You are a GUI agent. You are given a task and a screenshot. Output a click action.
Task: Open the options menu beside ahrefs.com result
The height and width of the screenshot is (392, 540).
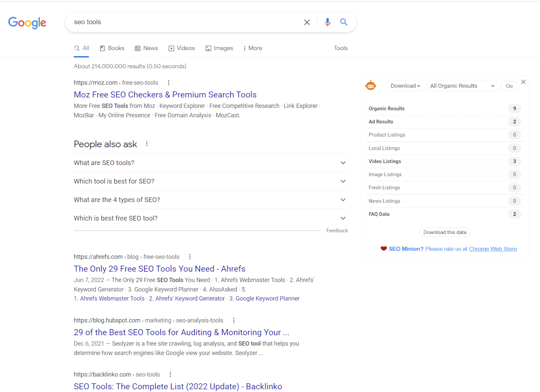point(190,257)
